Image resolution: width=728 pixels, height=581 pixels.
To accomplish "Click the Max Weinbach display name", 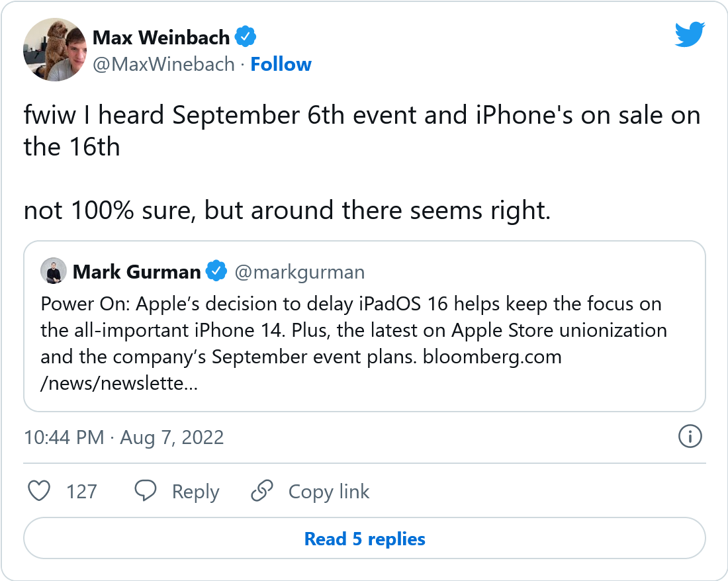I will click(161, 37).
